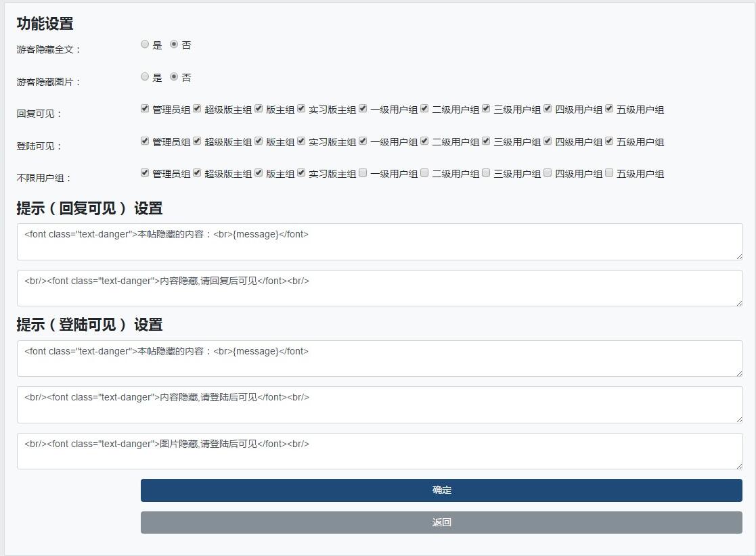Viewport: 756px width, 556px height.
Task: Click the 内容隐藏,请登陆后可见 input field
Action: click(376, 404)
